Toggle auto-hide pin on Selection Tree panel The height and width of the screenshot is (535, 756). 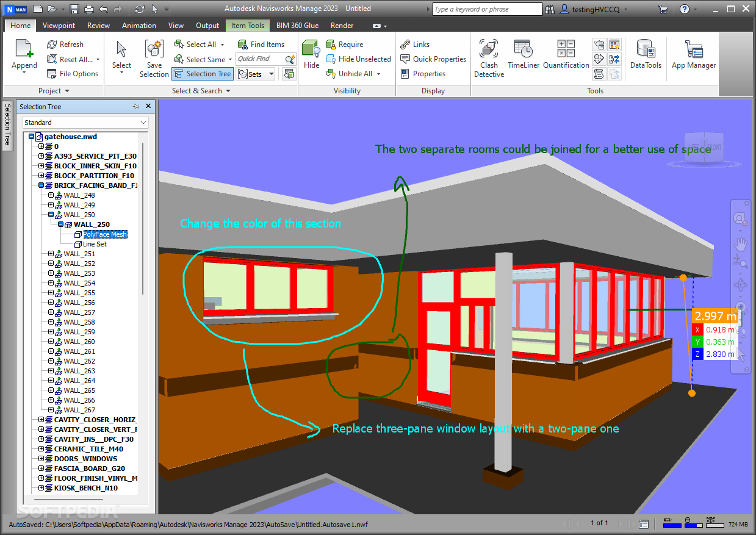pyautogui.click(x=136, y=106)
